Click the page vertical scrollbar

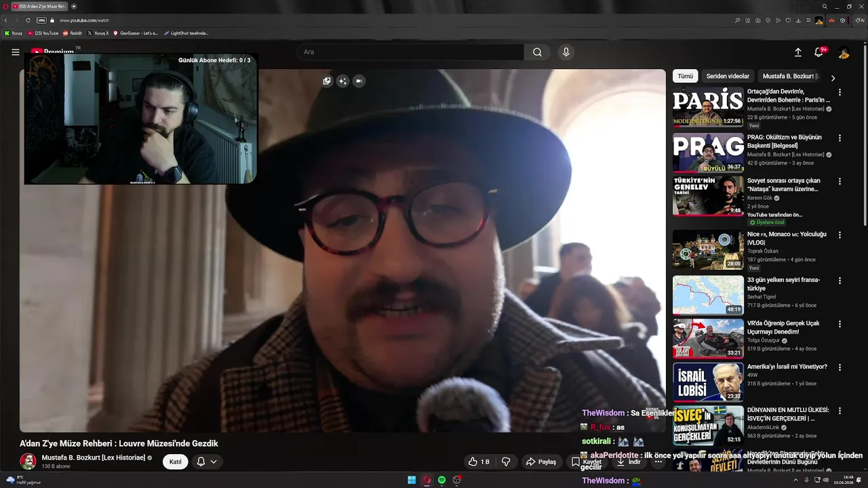click(865, 136)
